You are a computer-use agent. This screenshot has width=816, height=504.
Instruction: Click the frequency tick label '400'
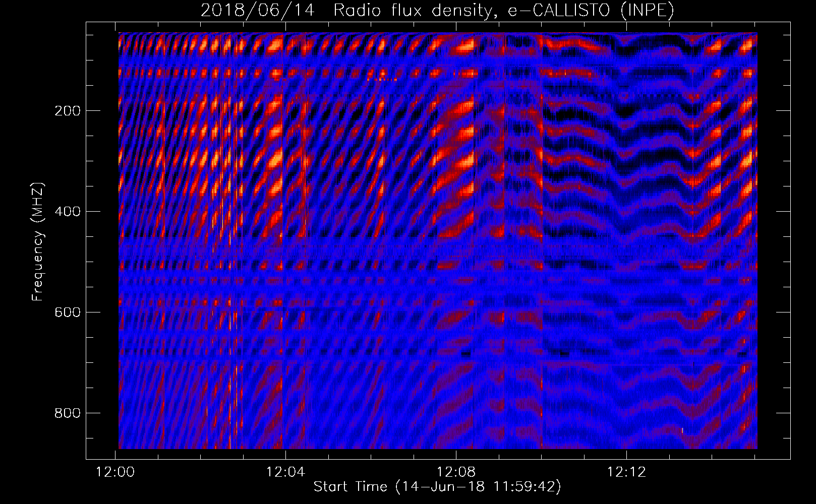coord(68,212)
